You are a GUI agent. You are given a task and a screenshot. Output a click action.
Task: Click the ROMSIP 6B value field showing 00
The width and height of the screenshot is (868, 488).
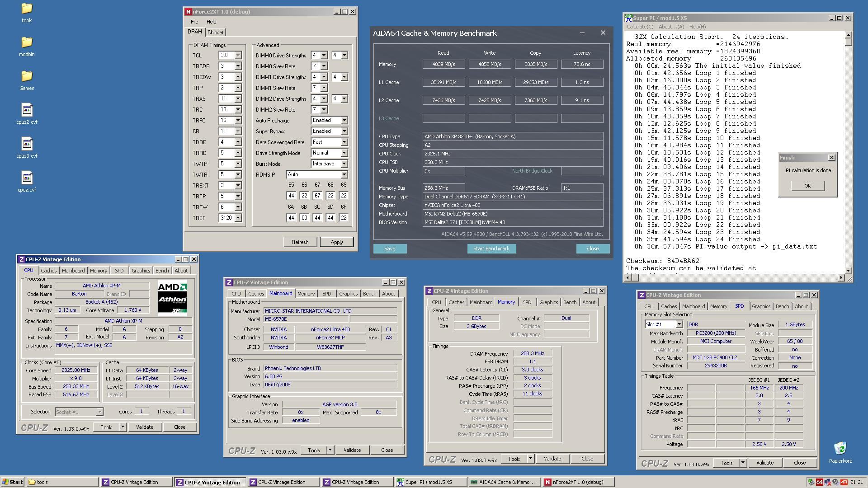tap(304, 218)
